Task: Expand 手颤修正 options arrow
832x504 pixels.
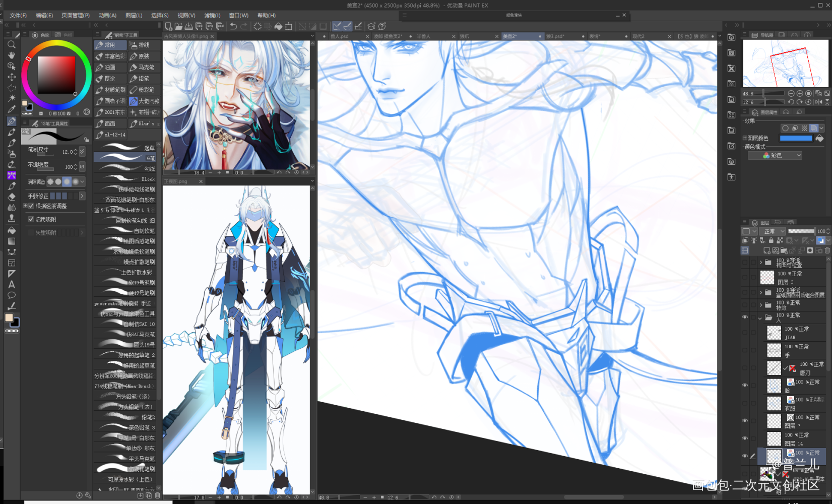Action: [x=82, y=196]
